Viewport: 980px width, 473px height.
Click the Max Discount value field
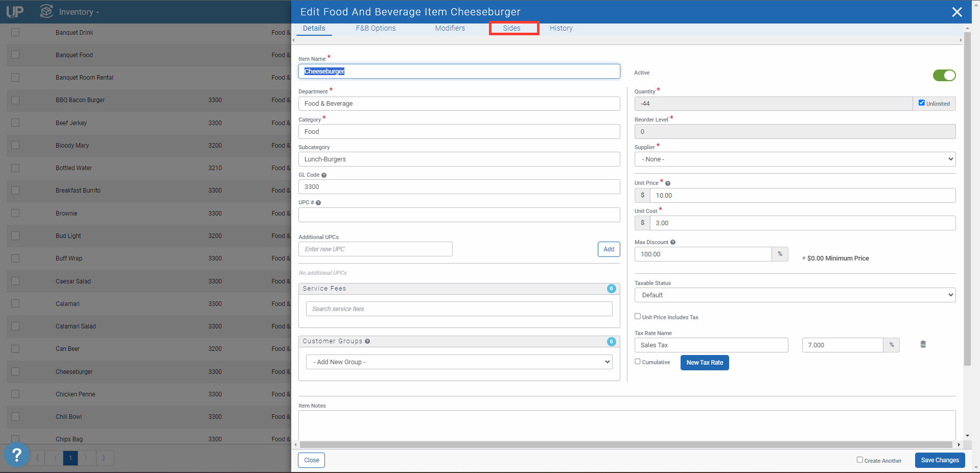[x=703, y=254]
